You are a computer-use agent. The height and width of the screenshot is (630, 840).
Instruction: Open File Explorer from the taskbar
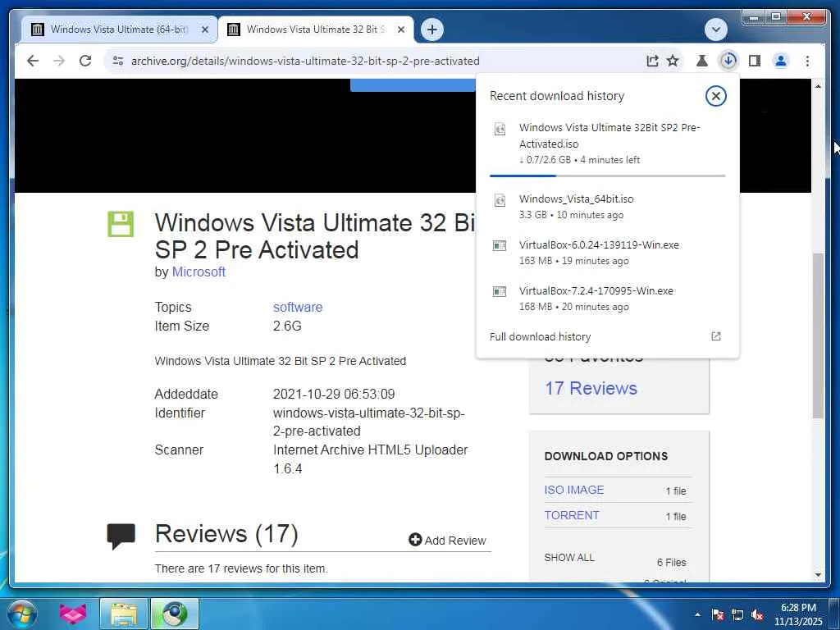[124, 614]
